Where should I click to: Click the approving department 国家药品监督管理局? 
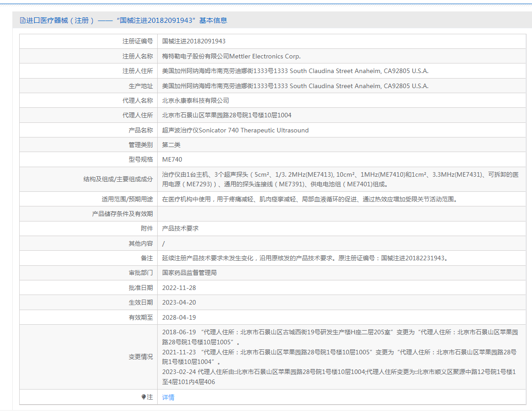[189, 273]
